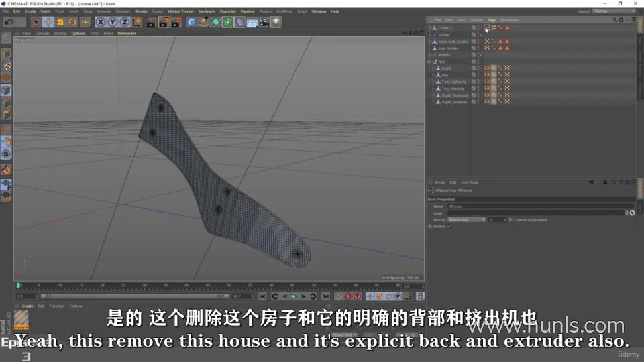Viewport: 644px width, 362px height.
Task: Click the Undo arrow in toolbar
Action: click(9, 22)
